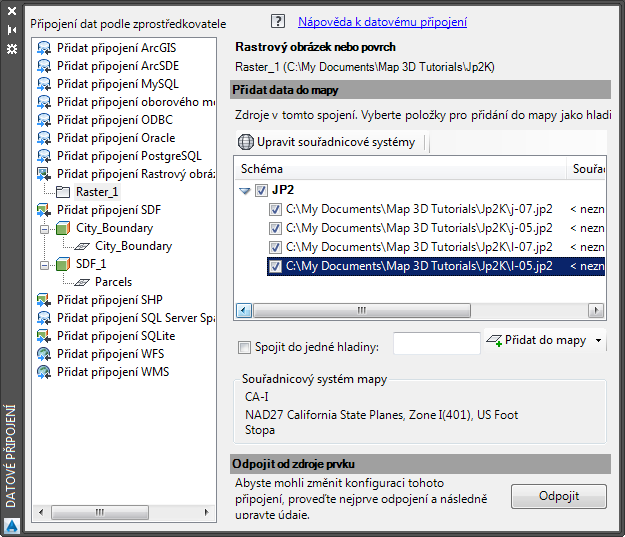This screenshot has width=625, height=537.
Task: Click the help question mark icon
Action: pos(278,21)
